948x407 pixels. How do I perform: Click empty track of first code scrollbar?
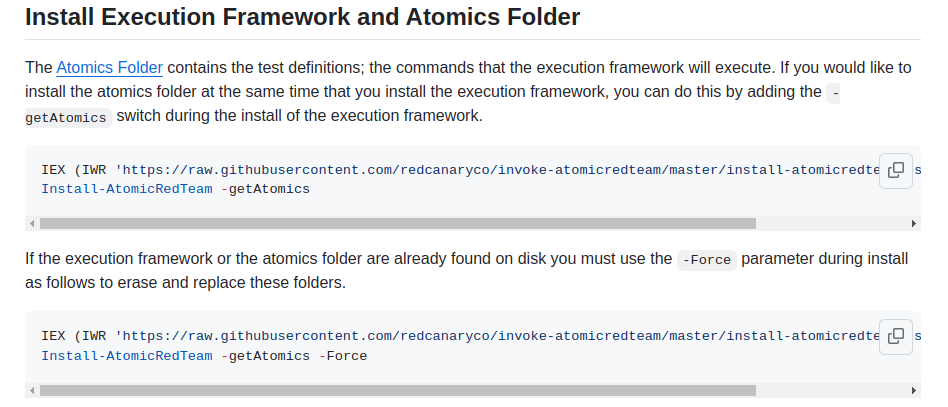click(830, 224)
